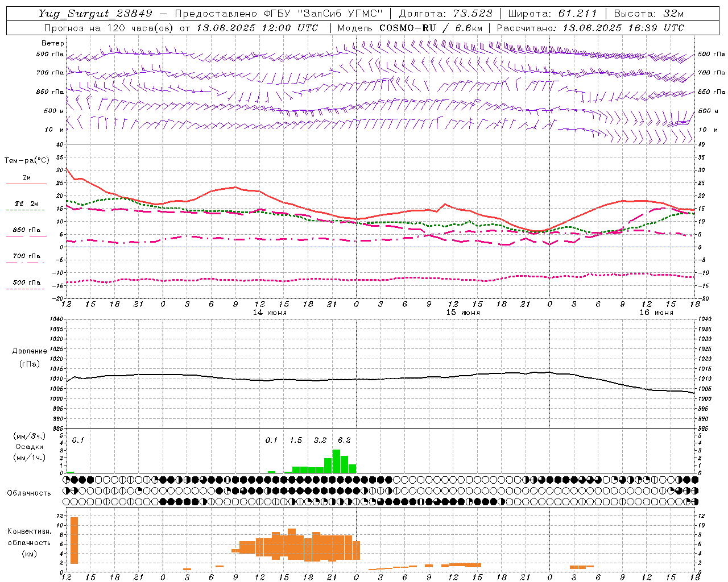Click 500 гПа in the temperature legend

pos(27,282)
